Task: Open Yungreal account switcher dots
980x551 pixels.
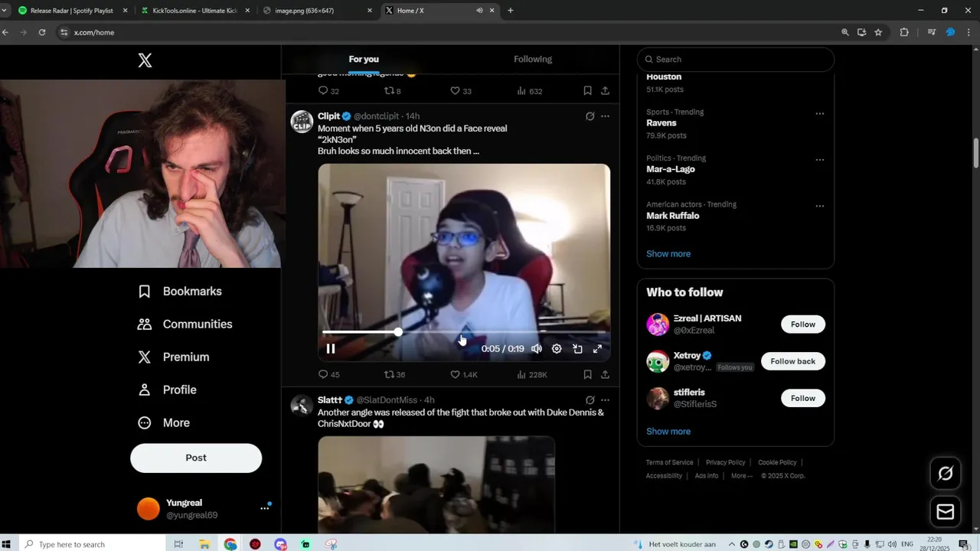Action: (265, 507)
